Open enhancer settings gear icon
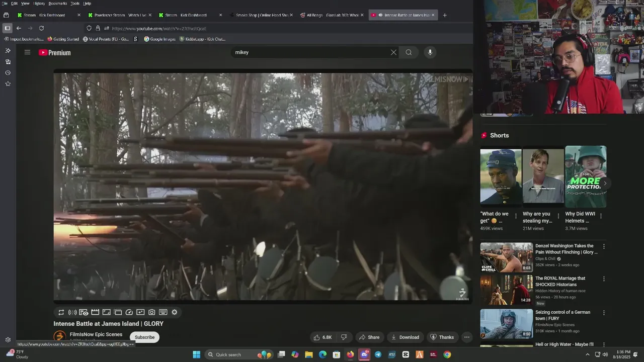 click(175, 312)
